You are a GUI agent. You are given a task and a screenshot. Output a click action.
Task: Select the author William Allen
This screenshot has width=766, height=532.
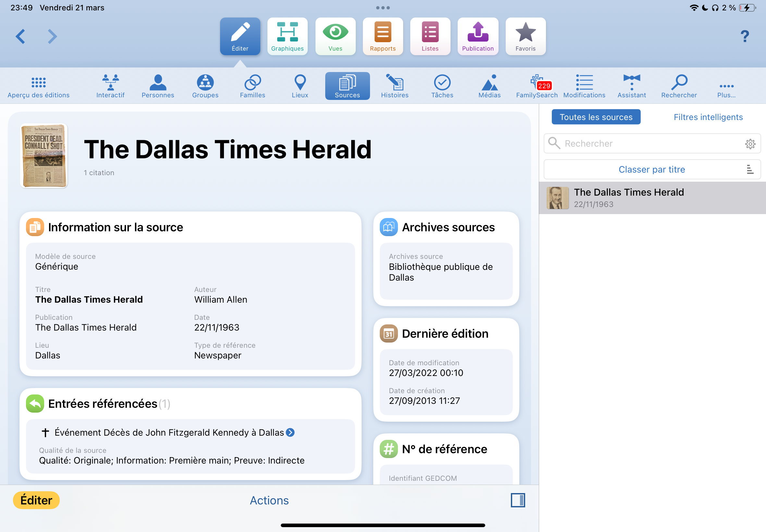(221, 299)
